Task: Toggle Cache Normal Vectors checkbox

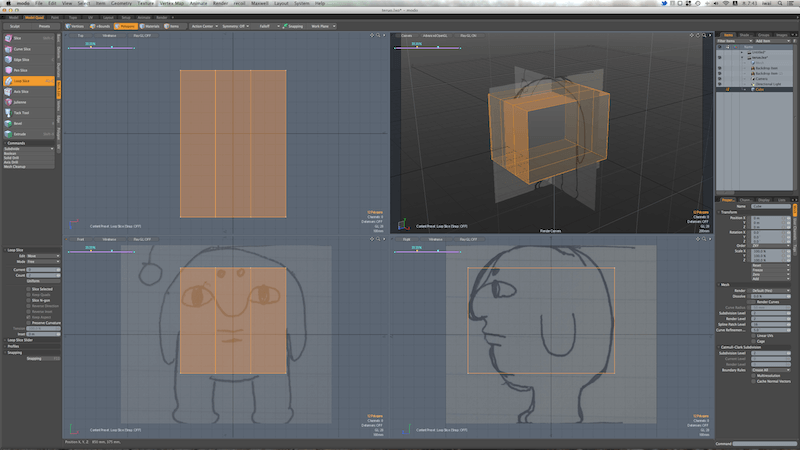Action: point(754,381)
